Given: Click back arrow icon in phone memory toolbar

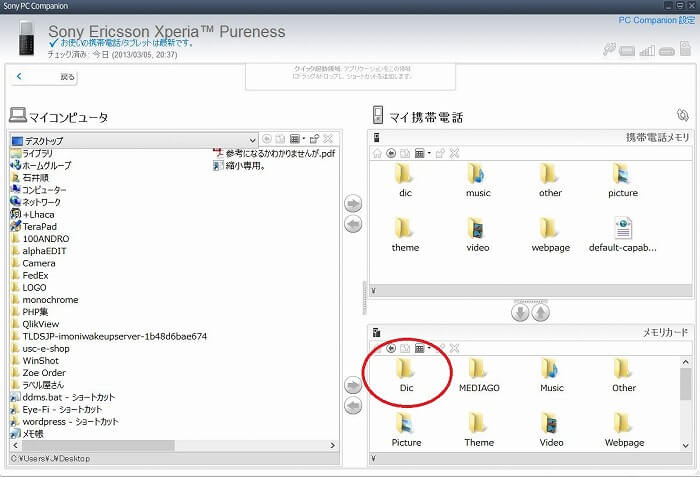Looking at the screenshot, I should click(x=391, y=153).
